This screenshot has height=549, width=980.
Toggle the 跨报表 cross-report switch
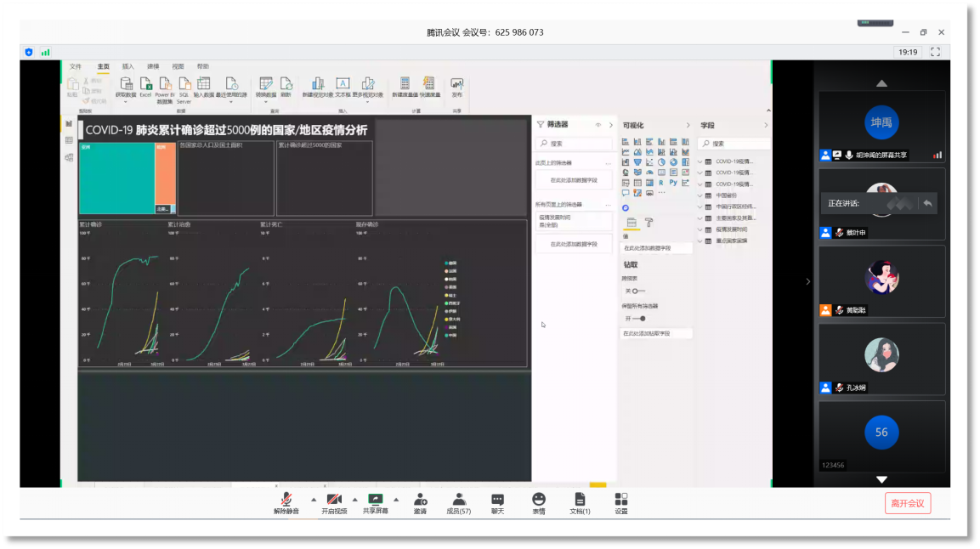(636, 291)
